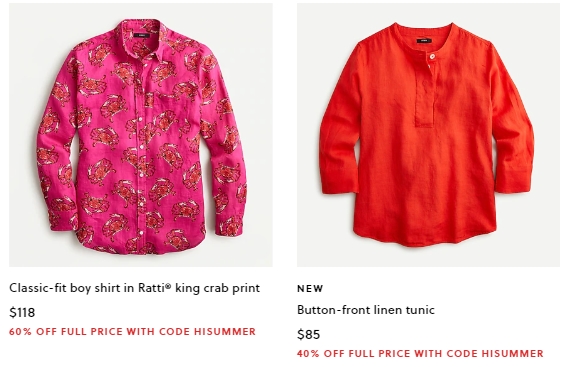Click the NEW badge above the linen tunic
The image size is (570, 367).
[310, 289]
